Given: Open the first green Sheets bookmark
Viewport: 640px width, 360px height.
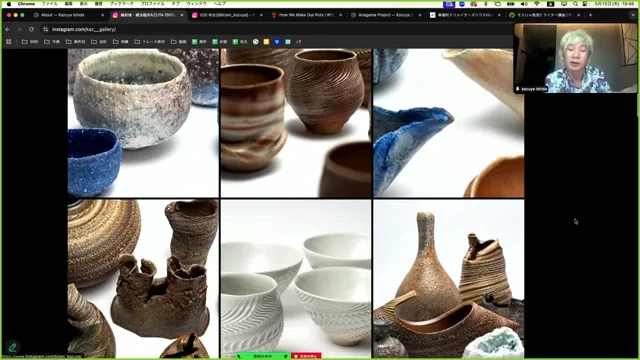Looking at the screenshot, I should click(199, 42).
